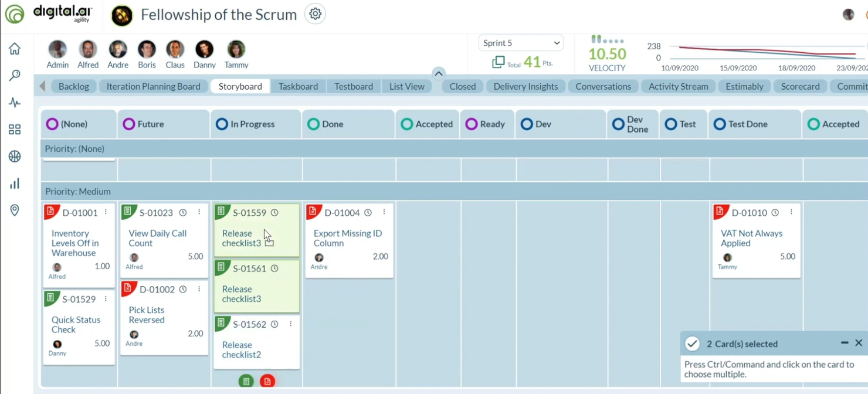Click the Priority: Medium swimlane header
The height and width of the screenshot is (394, 868).
coord(454,191)
